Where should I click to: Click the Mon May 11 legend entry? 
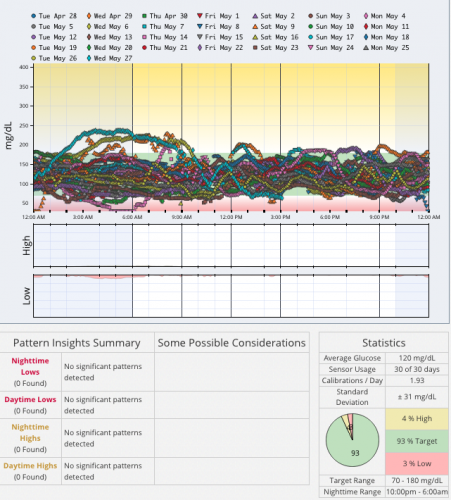click(386, 27)
